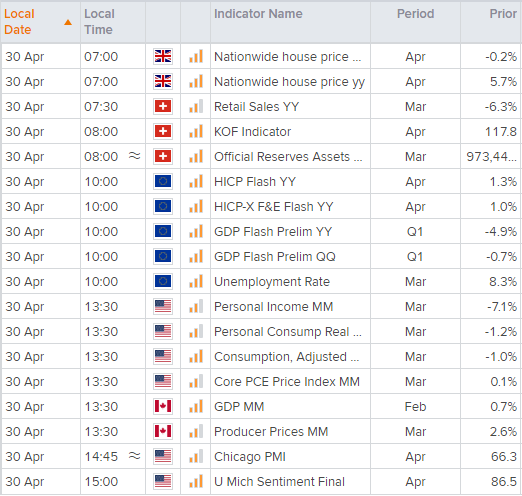Click the Indicator Name column header
Image resolution: width=522 pixels, height=496 pixels.
click(x=258, y=14)
